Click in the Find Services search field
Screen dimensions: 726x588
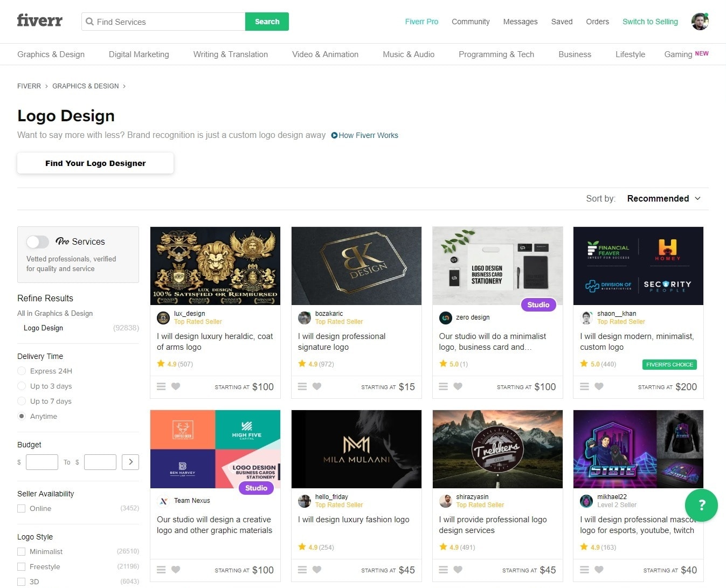coord(163,22)
